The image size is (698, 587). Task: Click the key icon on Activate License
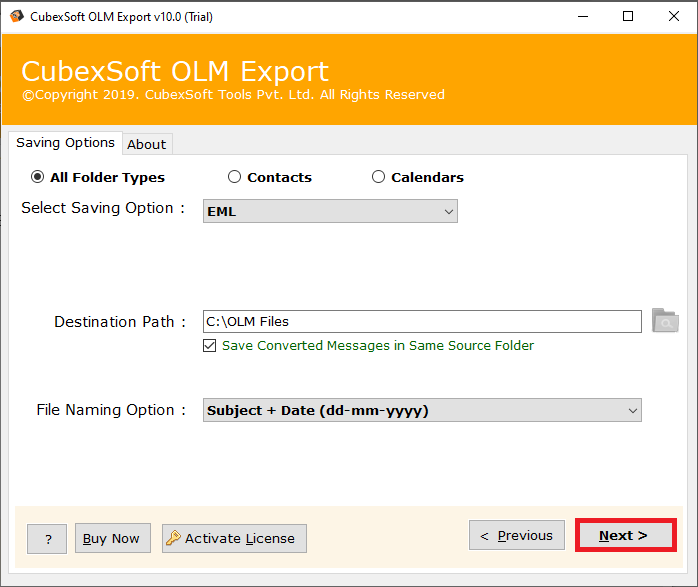pos(173,538)
